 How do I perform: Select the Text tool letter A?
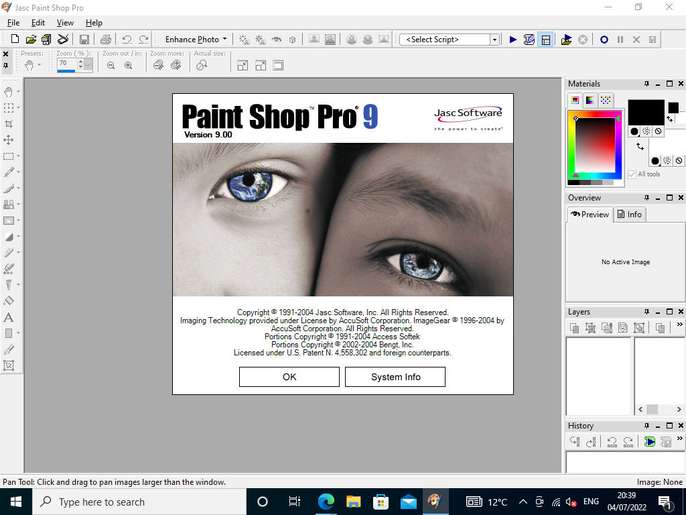[x=8, y=317]
